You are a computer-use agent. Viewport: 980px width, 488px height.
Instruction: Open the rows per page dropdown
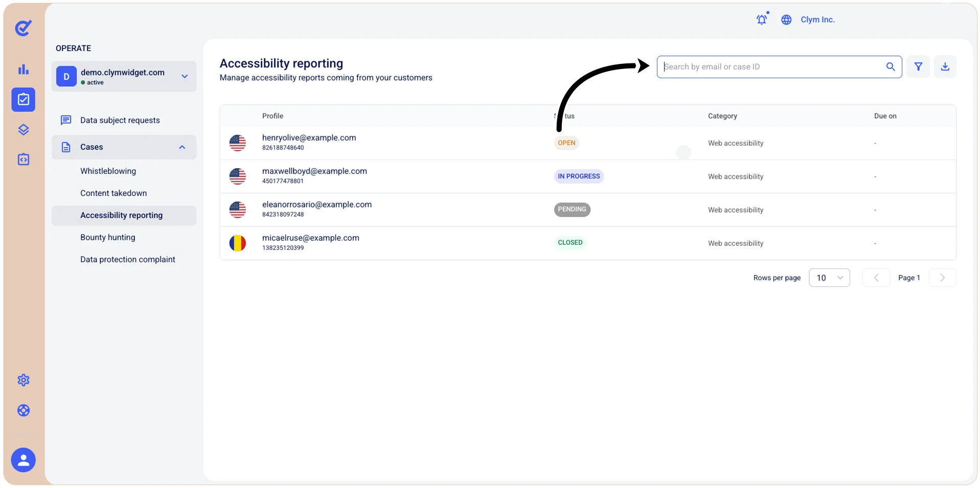(x=829, y=278)
